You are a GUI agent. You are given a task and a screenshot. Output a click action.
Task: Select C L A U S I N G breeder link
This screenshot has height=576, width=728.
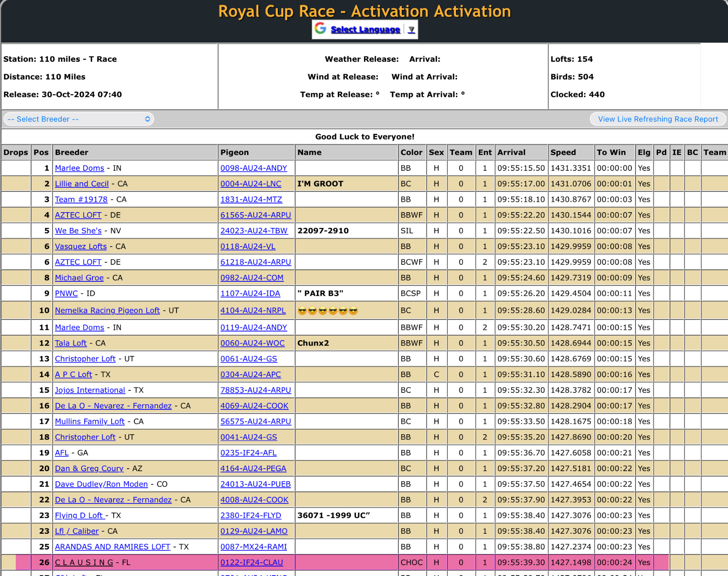(84, 562)
